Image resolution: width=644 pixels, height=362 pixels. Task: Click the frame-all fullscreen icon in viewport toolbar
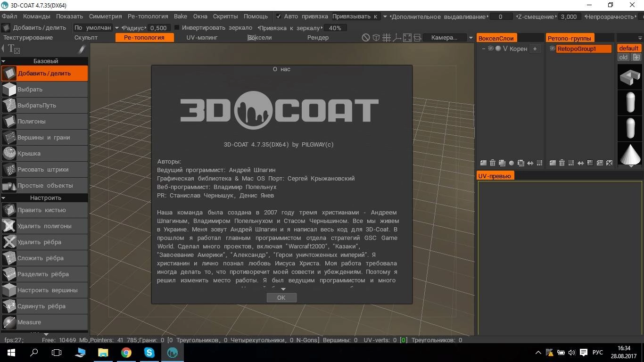(x=407, y=38)
